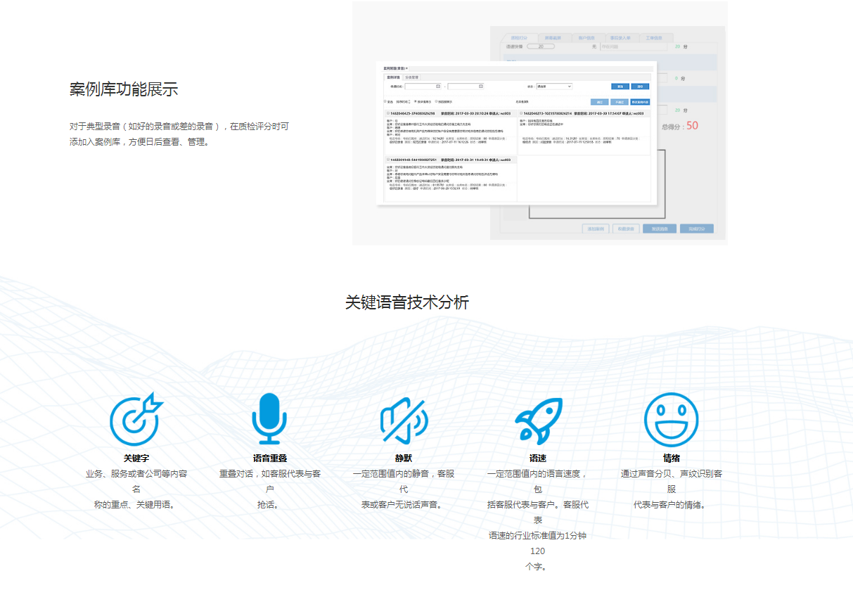Click the target keyword (关键字) icon

[136, 420]
